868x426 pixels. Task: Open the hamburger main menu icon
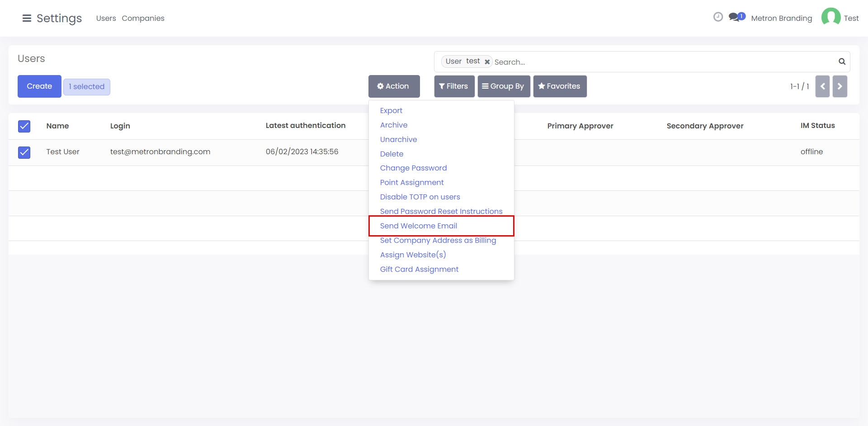coord(27,18)
